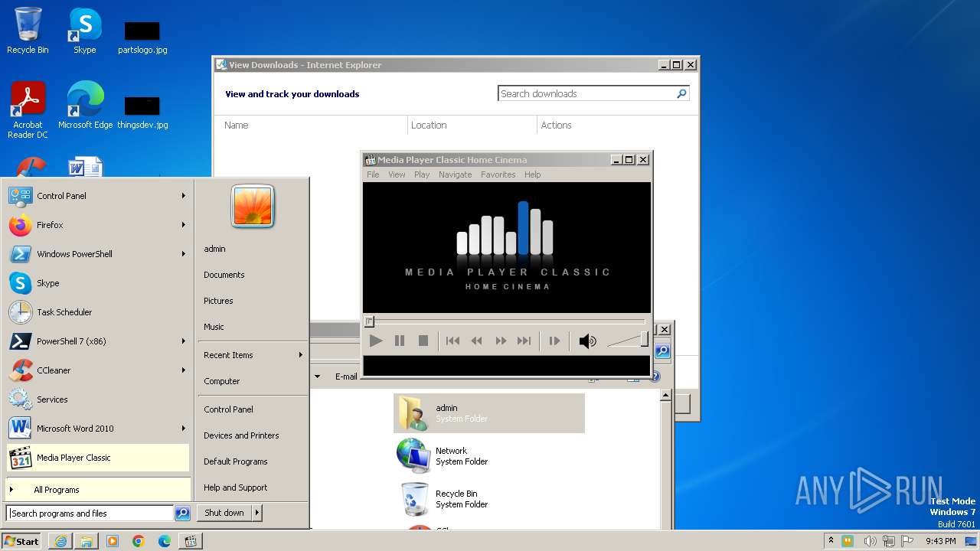Image resolution: width=980 pixels, height=551 pixels.
Task: Open the View menu in Media Player Classic
Action: [397, 174]
